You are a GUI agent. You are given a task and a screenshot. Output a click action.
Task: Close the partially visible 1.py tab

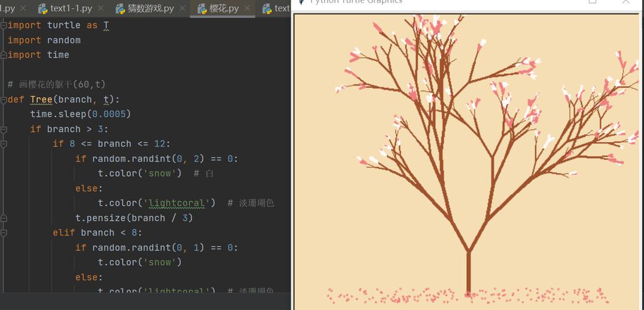pos(22,8)
